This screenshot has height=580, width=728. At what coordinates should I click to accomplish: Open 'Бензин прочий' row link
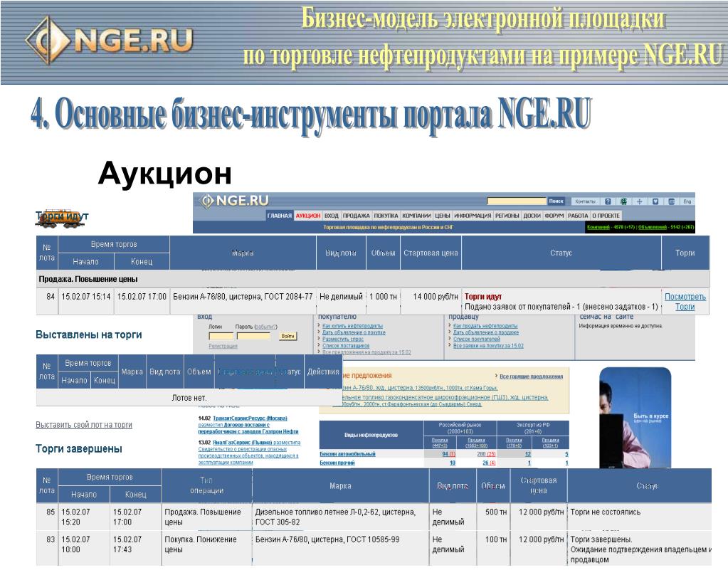(x=337, y=463)
